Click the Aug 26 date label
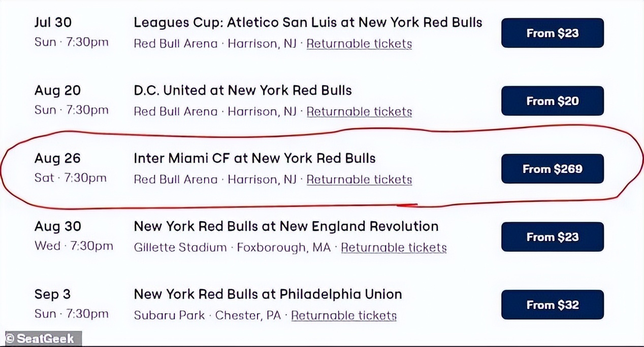644x347 pixels. (57, 158)
